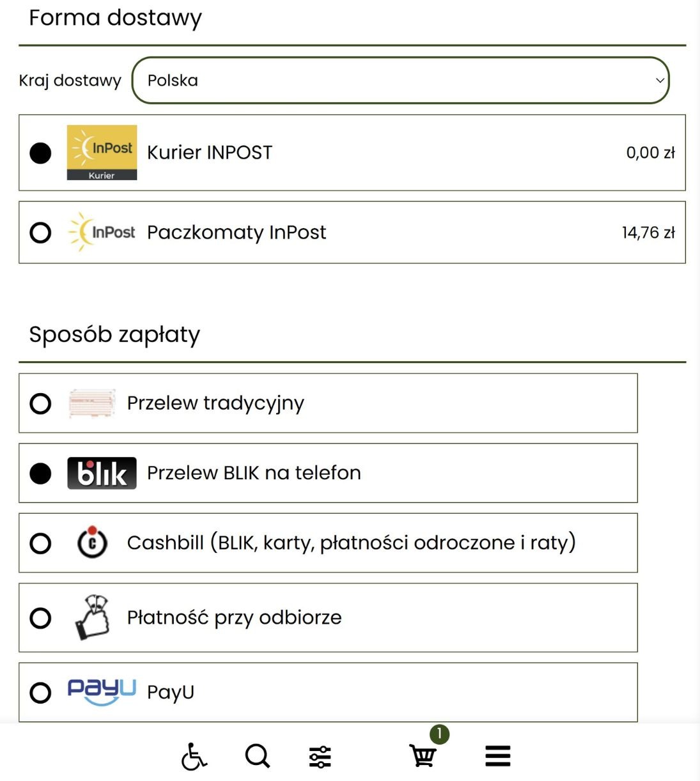Click the dropdown chevron next to Polska

pyautogui.click(x=660, y=81)
